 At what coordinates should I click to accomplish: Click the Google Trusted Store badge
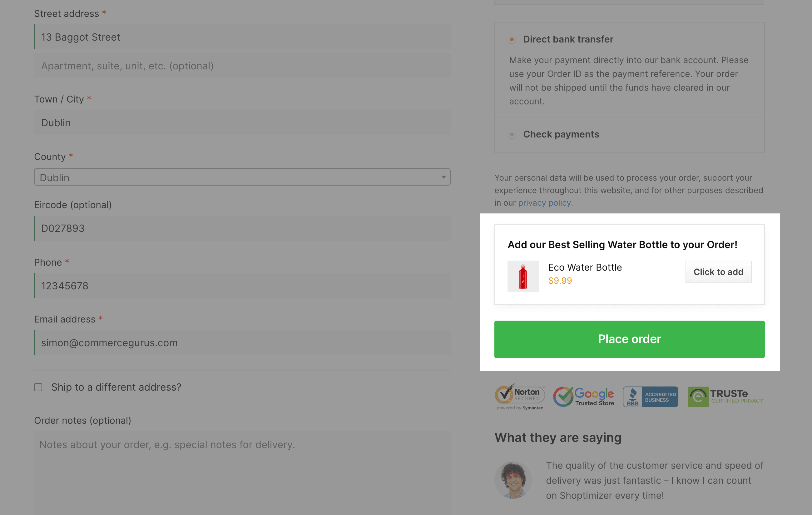pyautogui.click(x=584, y=397)
